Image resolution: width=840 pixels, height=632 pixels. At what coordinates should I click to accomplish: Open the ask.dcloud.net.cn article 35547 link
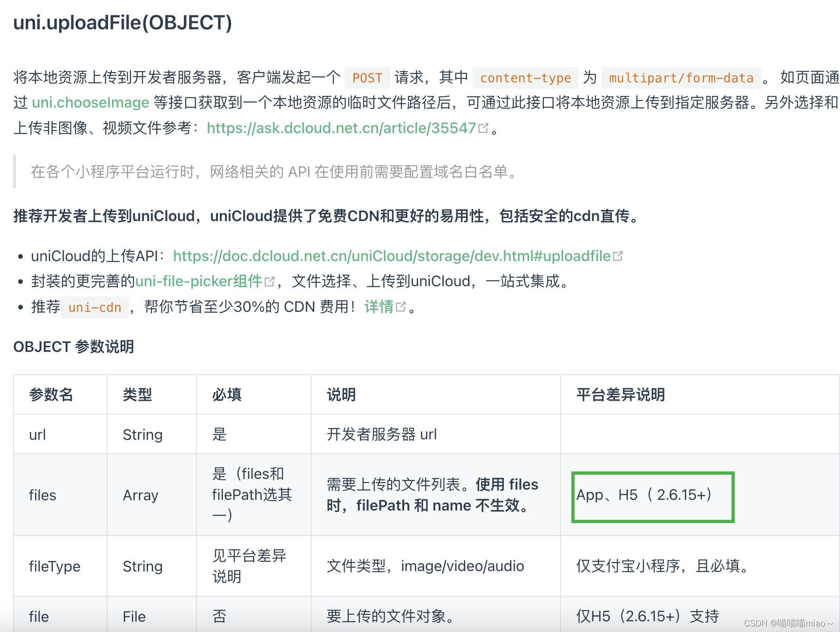click(341, 128)
